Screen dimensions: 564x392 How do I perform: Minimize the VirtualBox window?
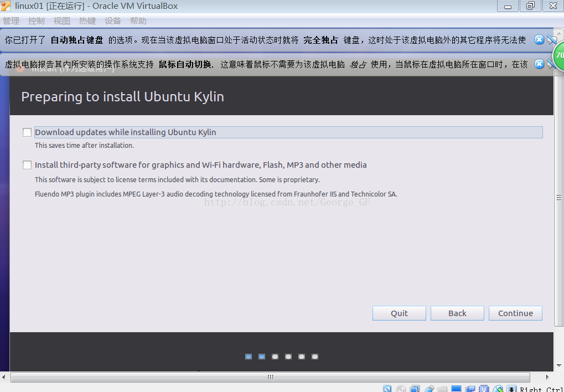click(x=508, y=6)
